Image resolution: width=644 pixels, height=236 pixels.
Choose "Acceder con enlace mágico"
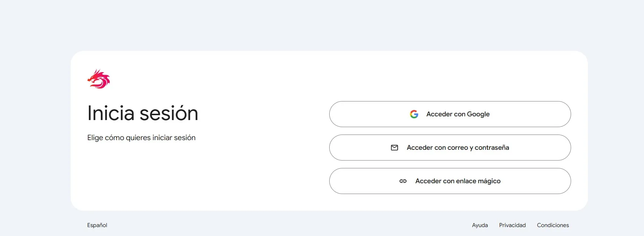click(x=450, y=181)
